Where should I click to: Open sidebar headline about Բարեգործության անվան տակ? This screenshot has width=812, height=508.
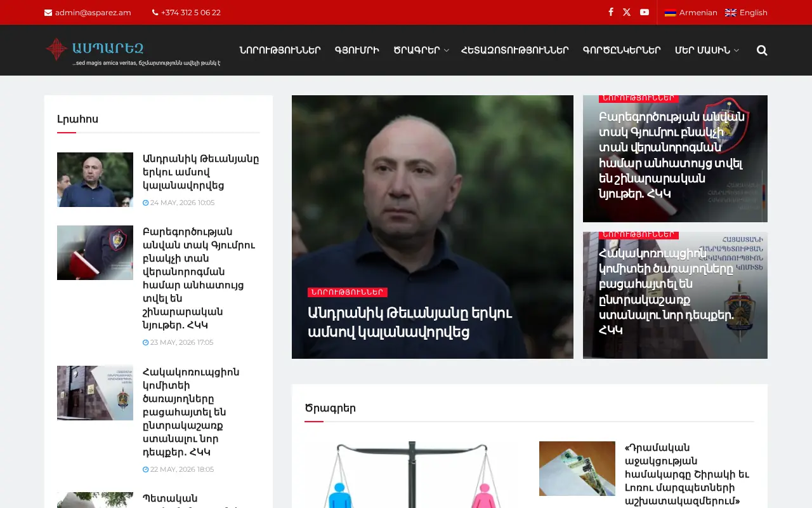[199, 279]
